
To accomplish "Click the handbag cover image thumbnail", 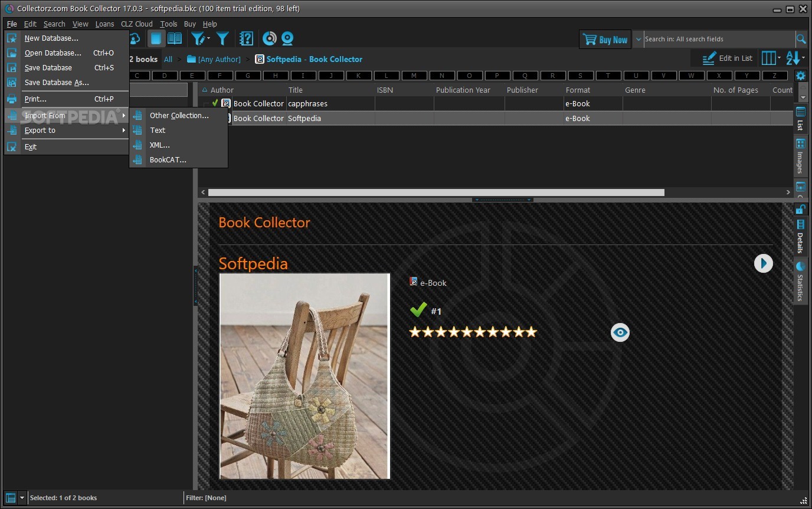I will (304, 376).
